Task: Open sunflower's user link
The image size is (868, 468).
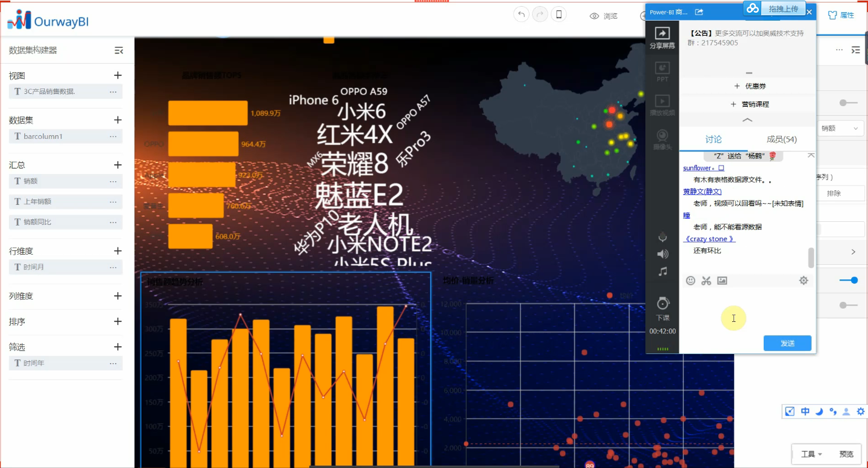Action: 704,168
